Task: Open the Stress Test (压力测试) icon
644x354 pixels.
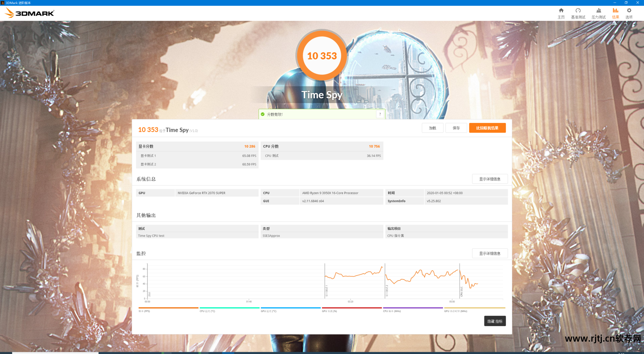Action: pyautogui.click(x=598, y=10)
